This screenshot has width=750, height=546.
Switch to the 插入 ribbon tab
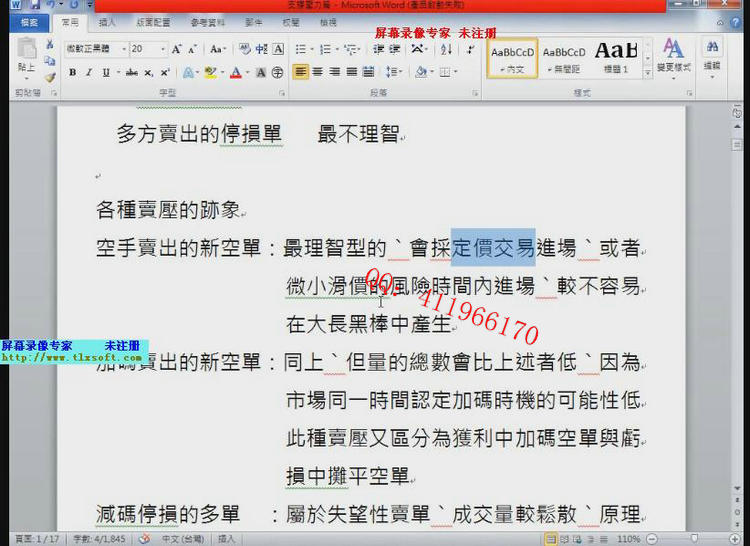[107, 21]
